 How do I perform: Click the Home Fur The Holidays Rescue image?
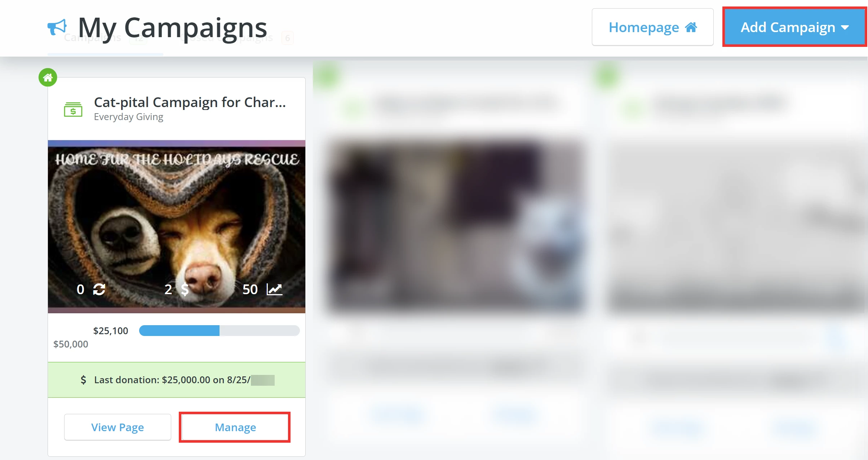(177, 226)
